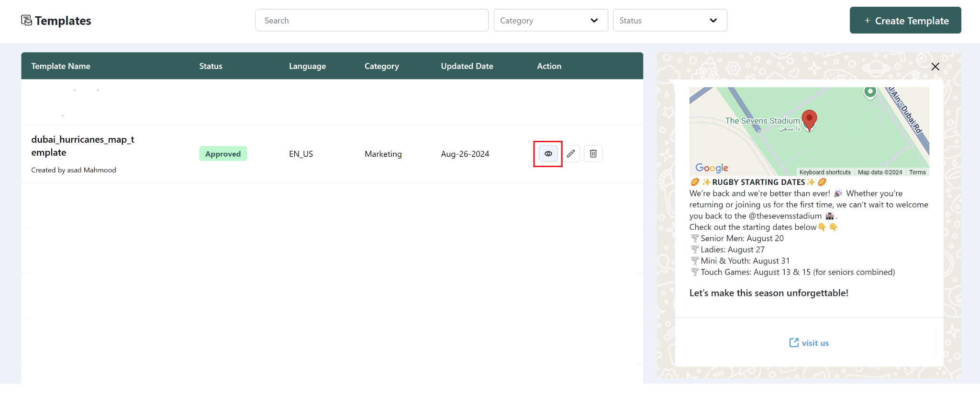Click the Template Name column header

[x=61, y=66]
